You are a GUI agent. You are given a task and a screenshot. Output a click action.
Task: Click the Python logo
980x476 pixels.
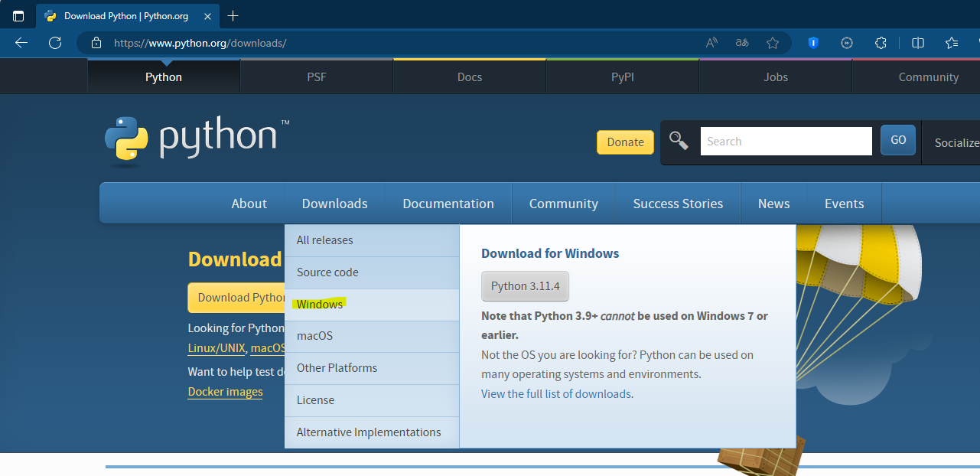pos(197,142)
